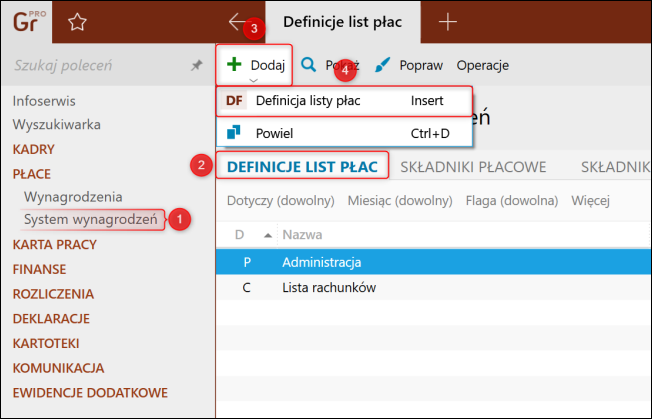Click the P cell in Administracja row

[x=247, y=262]
